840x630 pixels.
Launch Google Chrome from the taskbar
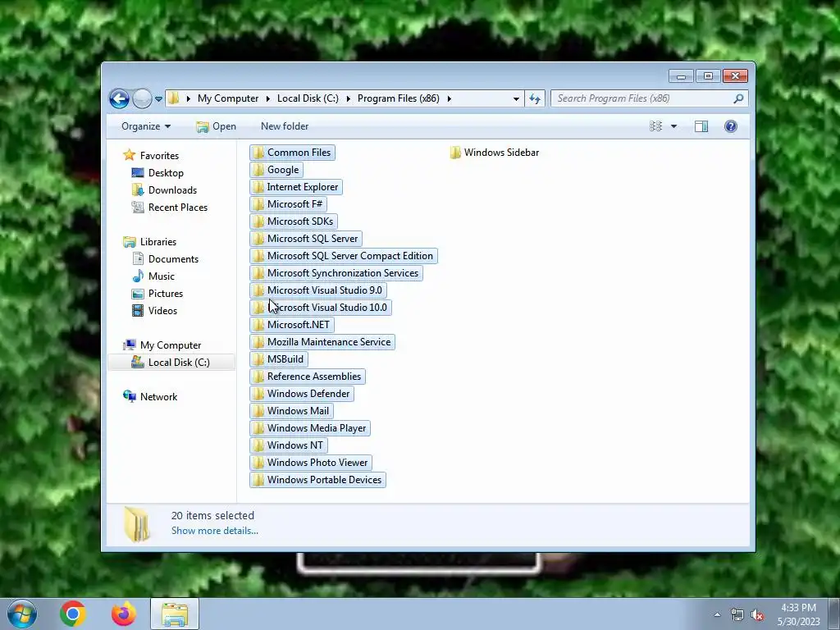(73, 614)
